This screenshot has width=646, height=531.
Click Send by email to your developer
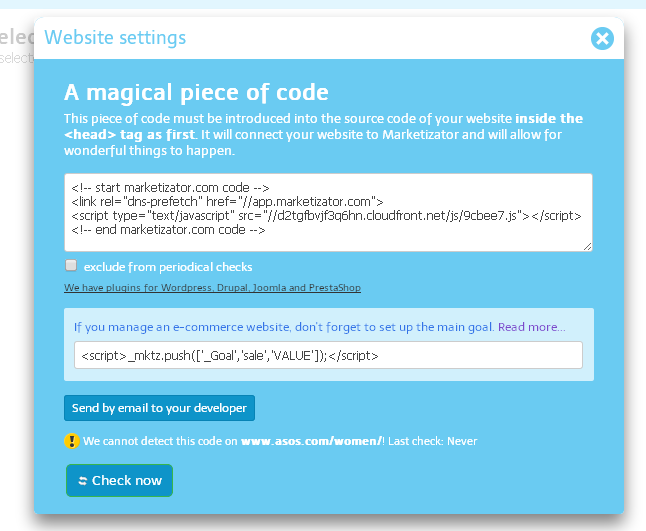[159, 408]
